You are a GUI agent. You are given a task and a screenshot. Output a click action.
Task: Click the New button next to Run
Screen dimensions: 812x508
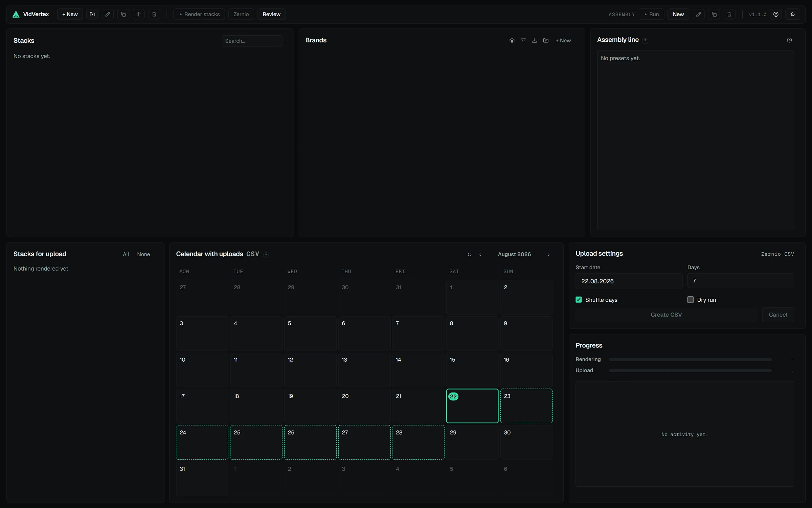click(x=678, y=14)
